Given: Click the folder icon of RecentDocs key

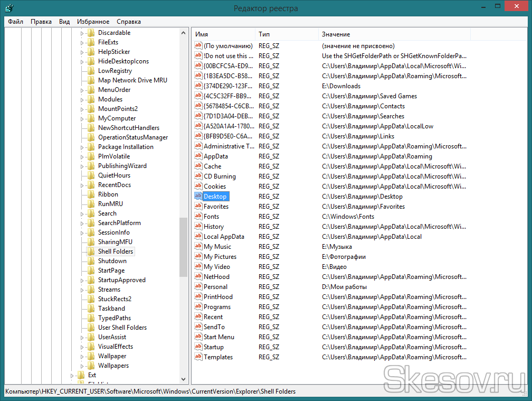Looking at the screenshot, I should tap(91, 185).
